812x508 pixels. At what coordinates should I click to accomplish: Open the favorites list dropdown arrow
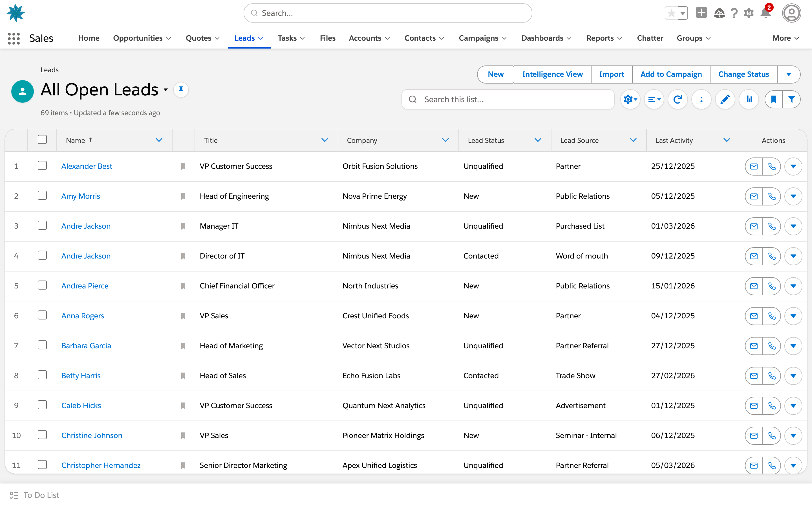(683, 14)
